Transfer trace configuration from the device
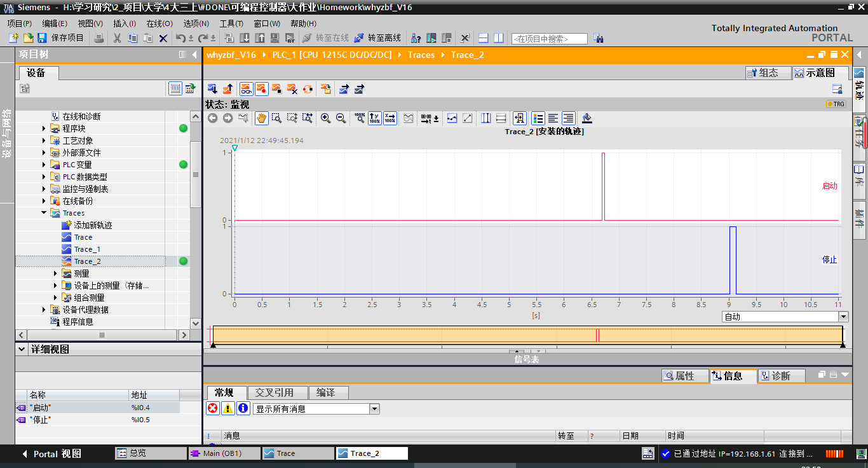 227,89
